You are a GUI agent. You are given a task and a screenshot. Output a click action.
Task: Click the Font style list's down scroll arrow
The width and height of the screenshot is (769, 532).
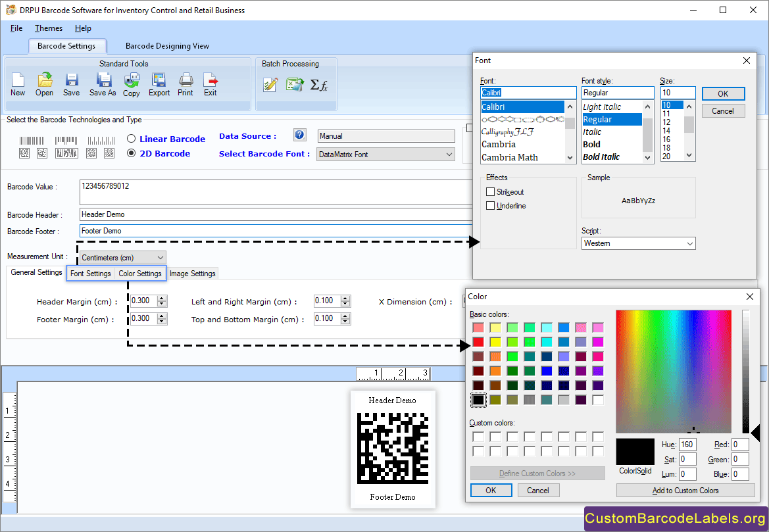click(x=647, y=157)
